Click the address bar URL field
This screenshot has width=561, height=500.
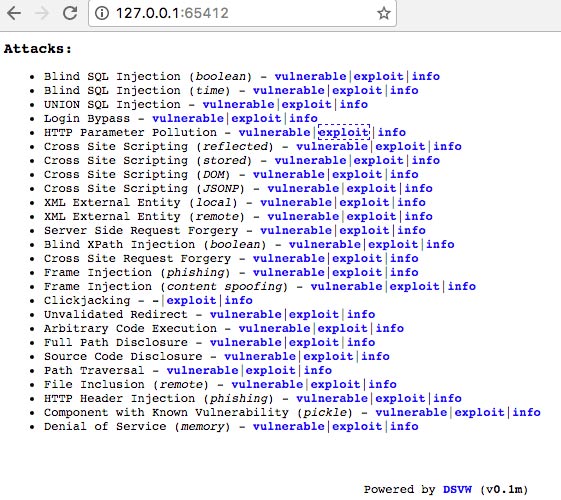pyautogui.click(x=242, y=14)
